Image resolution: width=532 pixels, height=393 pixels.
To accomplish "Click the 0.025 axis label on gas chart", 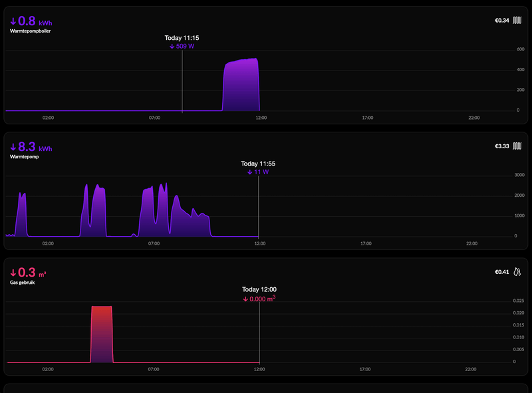I will click(x=519, y=301).
